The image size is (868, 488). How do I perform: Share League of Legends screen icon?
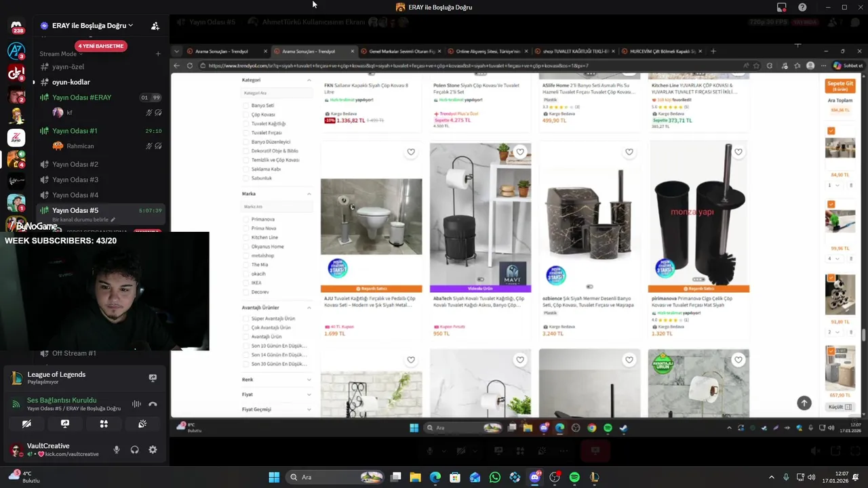coord(153,378)
